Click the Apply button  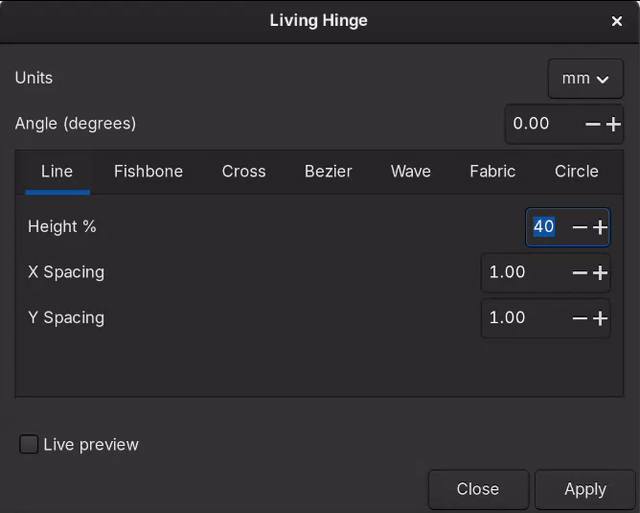585,489
